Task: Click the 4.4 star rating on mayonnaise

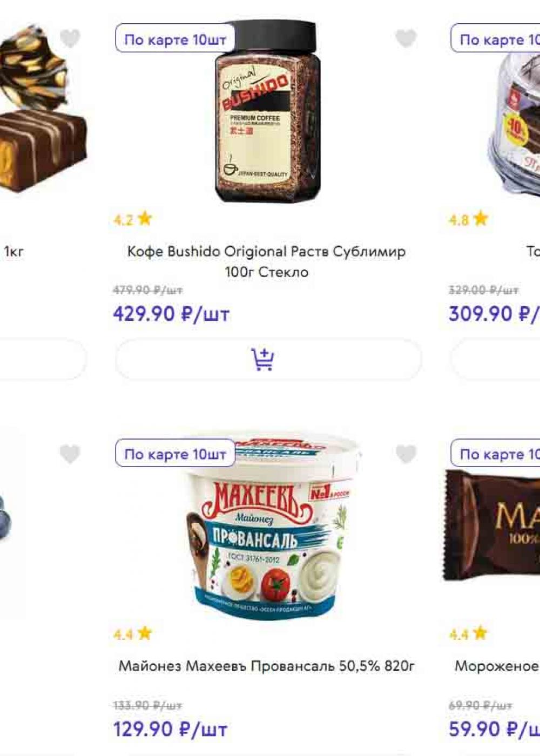Action: [x=133, y=633]
